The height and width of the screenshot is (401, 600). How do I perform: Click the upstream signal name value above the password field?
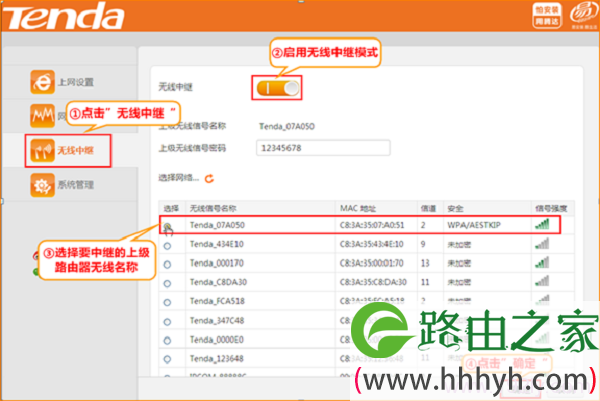(x=287, y=126)
